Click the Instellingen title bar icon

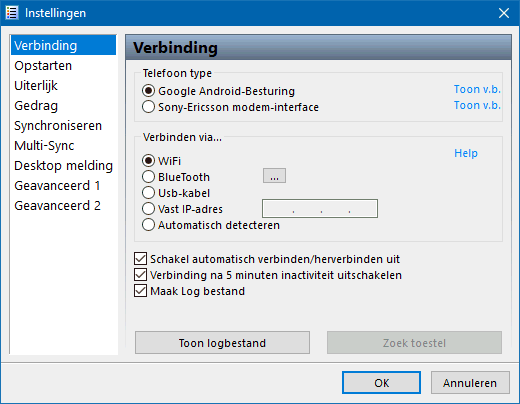click(12, 13)
